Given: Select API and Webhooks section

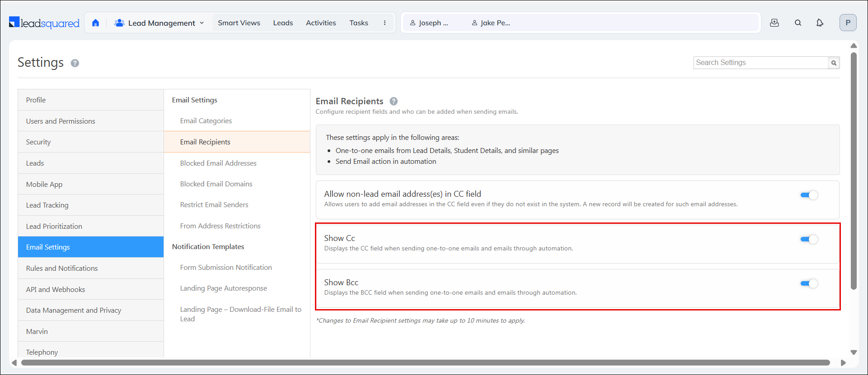Looking at the screenshot, I should [91, 289].
